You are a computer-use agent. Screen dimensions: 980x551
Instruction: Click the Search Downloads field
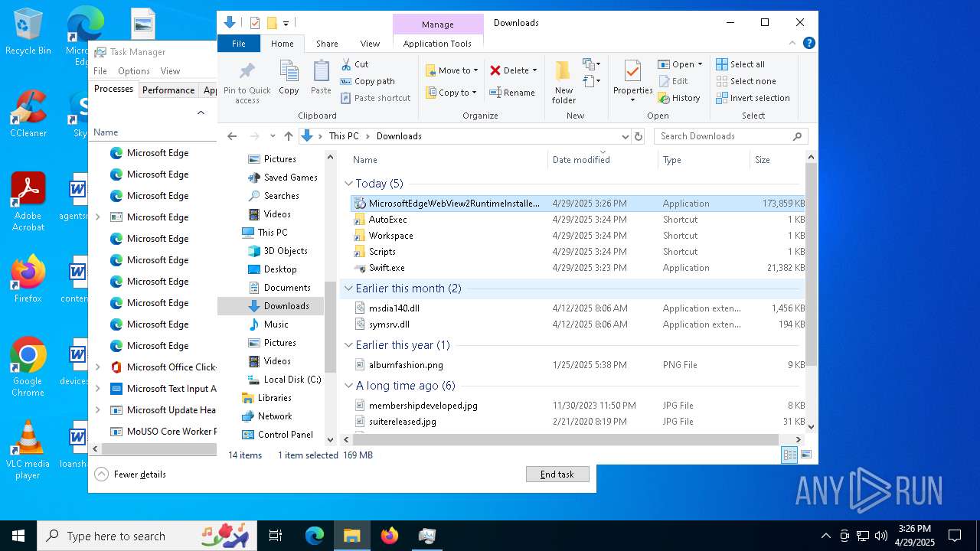click(730, 136)
